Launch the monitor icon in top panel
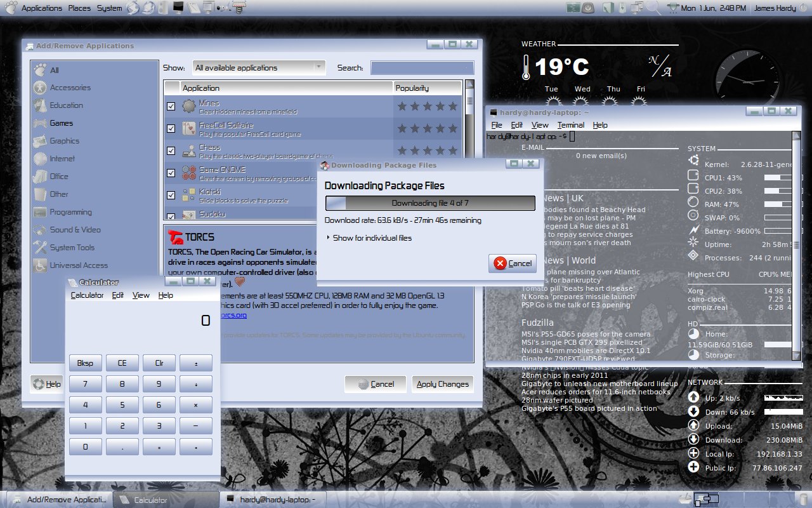 tap(179, 8)
